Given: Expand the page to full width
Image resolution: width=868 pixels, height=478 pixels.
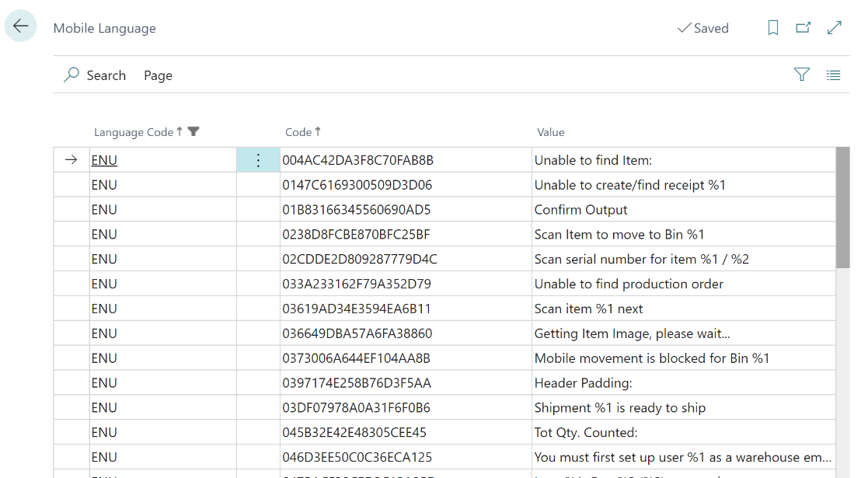Looking at the screenshot, I should click(835, 28).
